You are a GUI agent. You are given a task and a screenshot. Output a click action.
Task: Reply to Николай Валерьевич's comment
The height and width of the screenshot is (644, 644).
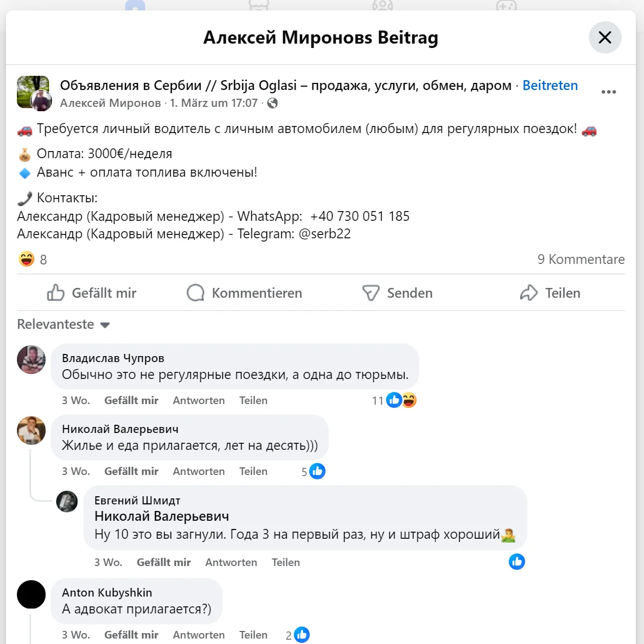tap(198, 471)
